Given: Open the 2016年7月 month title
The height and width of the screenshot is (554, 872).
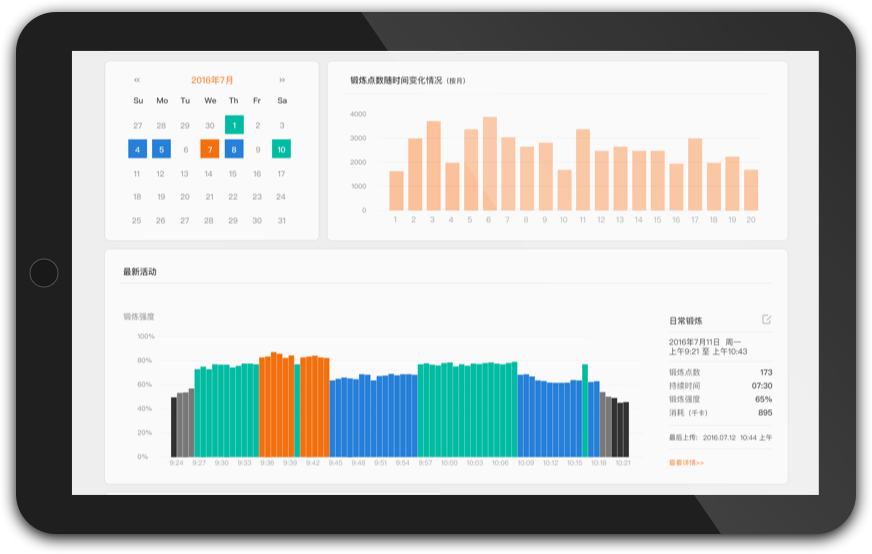Looking at the screenshot, I should (x=212, y=80).
